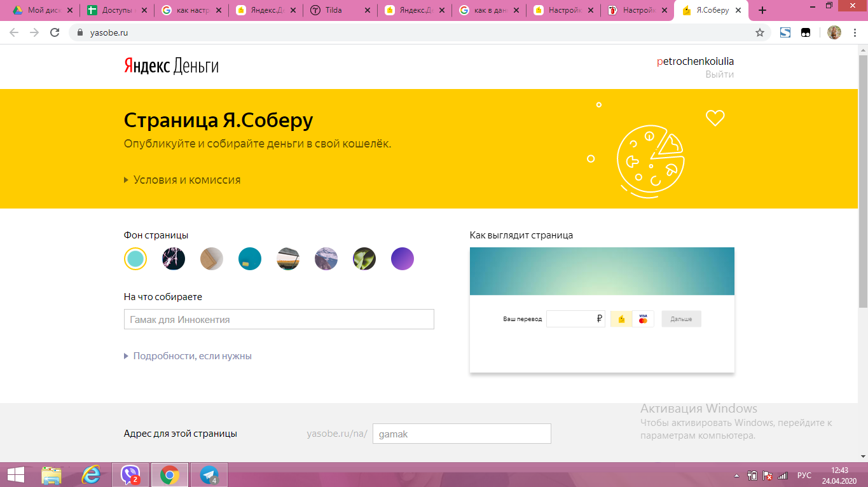Expand Подробности, если нужны section

coord(188,356)
